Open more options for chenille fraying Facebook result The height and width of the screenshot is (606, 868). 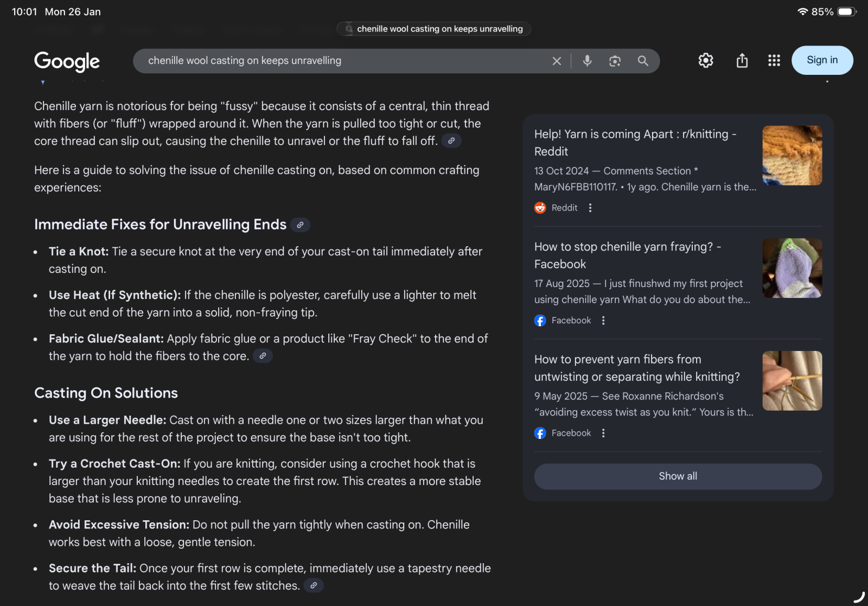coord(603,321)
